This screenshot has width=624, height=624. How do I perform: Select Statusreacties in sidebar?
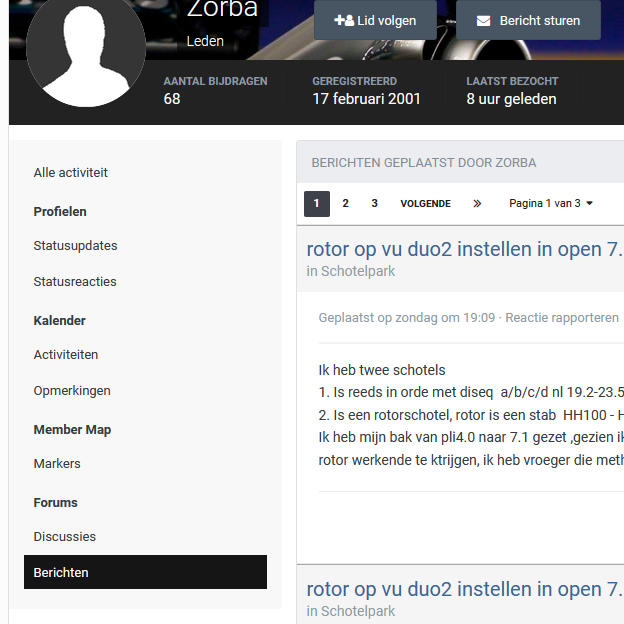click(75, 281)
